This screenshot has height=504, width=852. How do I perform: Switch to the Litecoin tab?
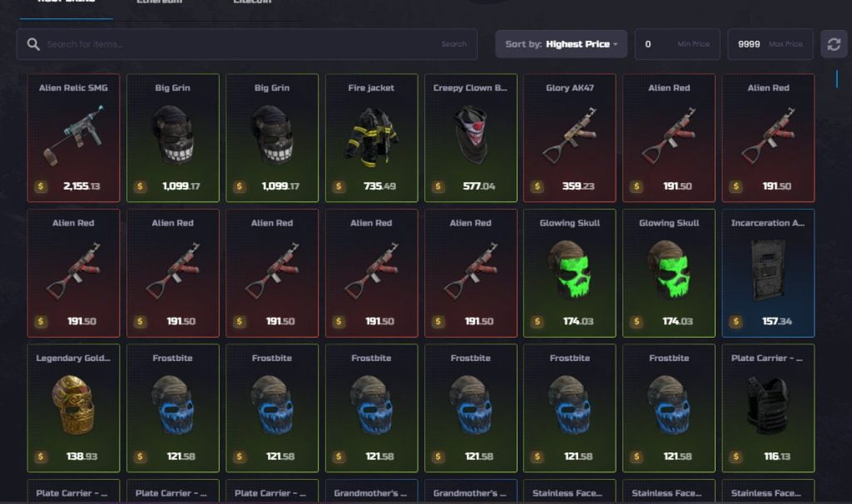coord(252,2)
